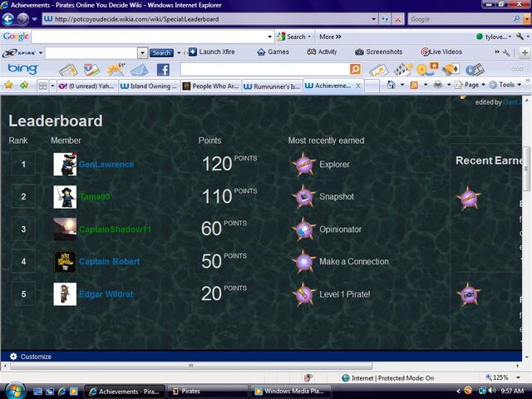Image resolution: width=532 pixels, height=399 pixels.
Task: Click the browser Forward arrow button
Action: point(23,19)
